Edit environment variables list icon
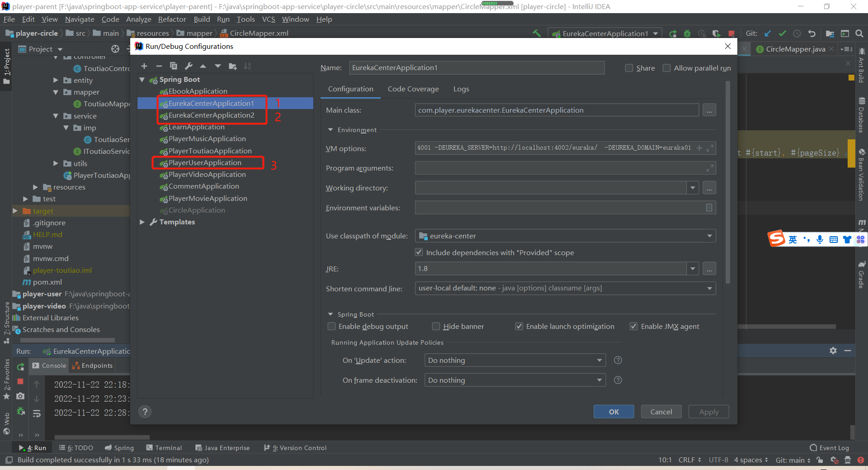Screen dimensions: 868x470 [709, 208]
